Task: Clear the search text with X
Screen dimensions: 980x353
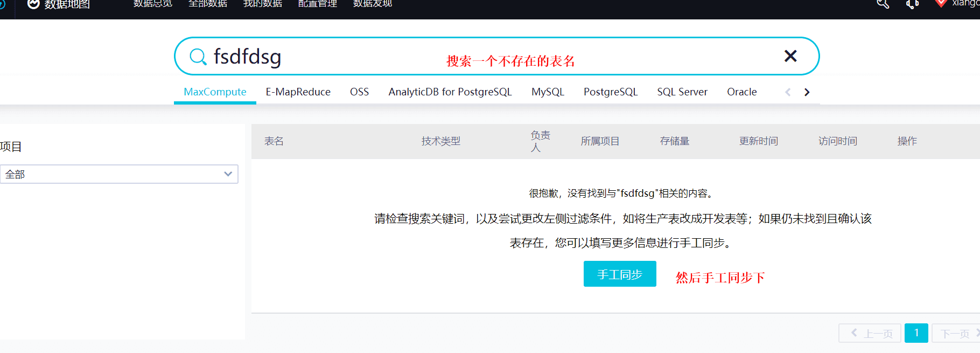Action: tap(790, 56)
